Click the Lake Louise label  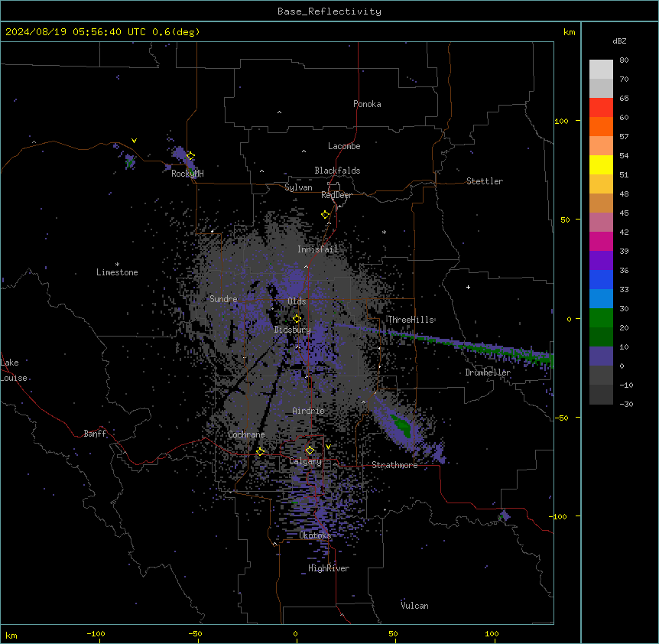(14, 370)
